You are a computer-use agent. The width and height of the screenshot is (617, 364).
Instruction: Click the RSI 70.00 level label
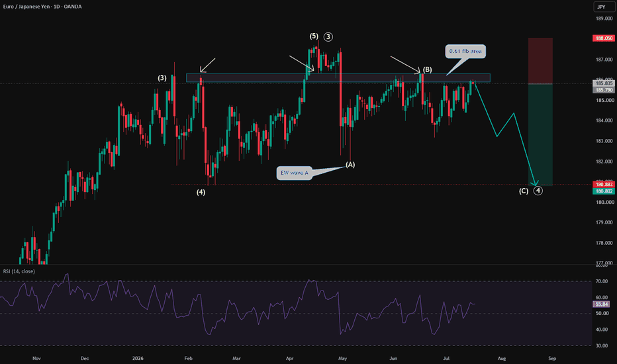[x=602, y=281]
